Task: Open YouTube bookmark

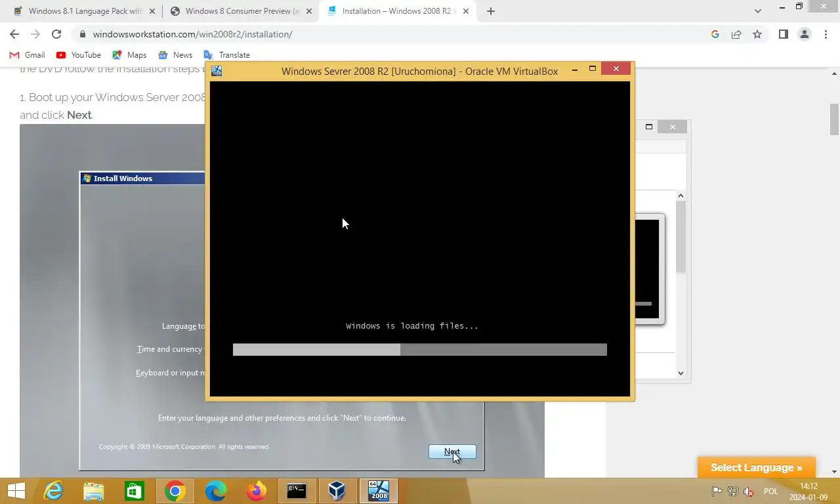Action: 79,55
